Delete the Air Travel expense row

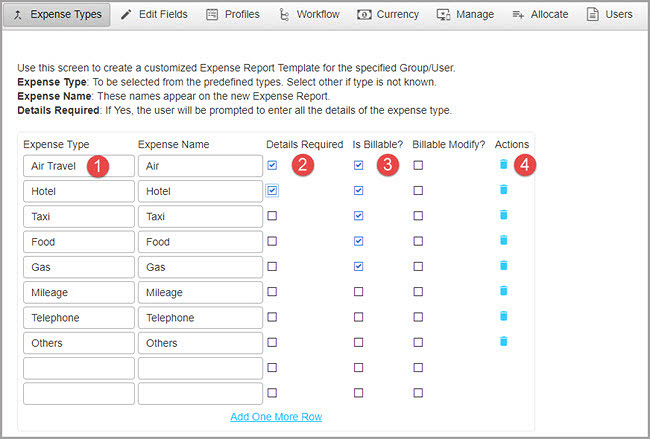504,164
